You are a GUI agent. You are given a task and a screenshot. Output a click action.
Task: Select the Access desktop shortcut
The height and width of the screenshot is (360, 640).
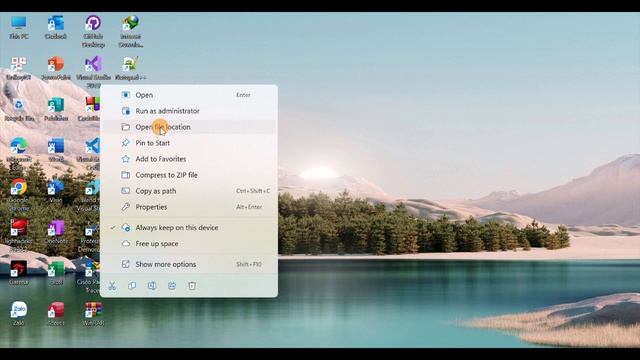coord(56,313)
